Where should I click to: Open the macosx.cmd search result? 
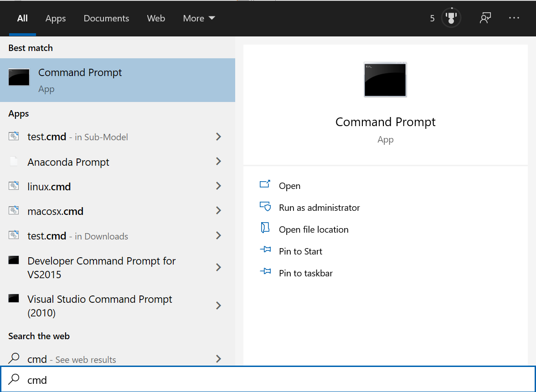(x=56, y=211)
